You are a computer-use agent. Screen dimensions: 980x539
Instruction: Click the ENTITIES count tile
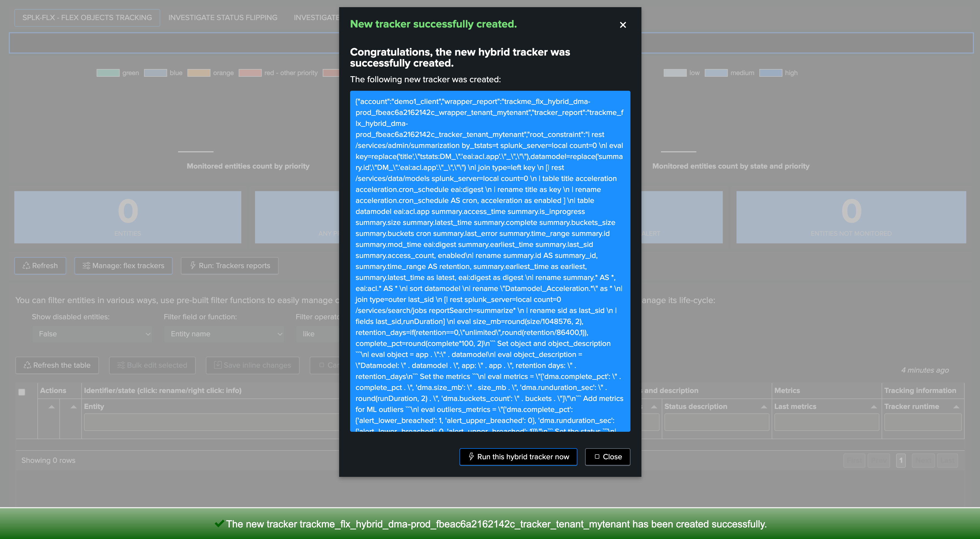(128, 217)
